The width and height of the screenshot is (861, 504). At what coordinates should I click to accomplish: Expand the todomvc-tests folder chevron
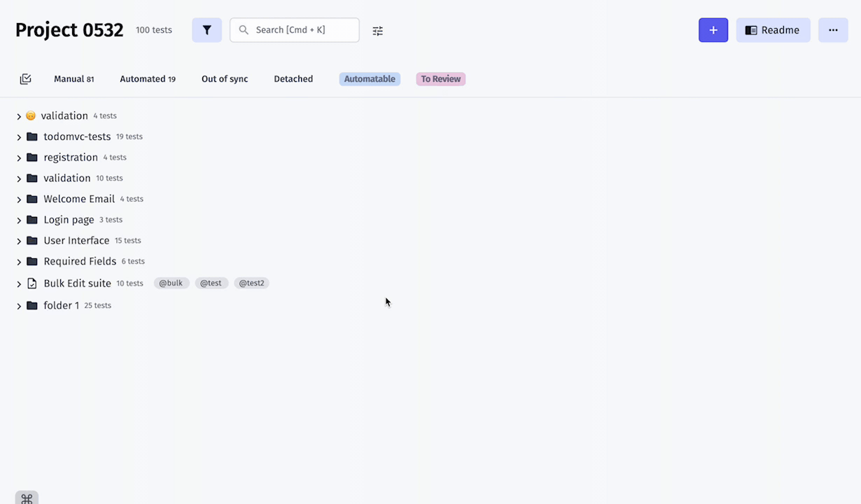[19, 137]
